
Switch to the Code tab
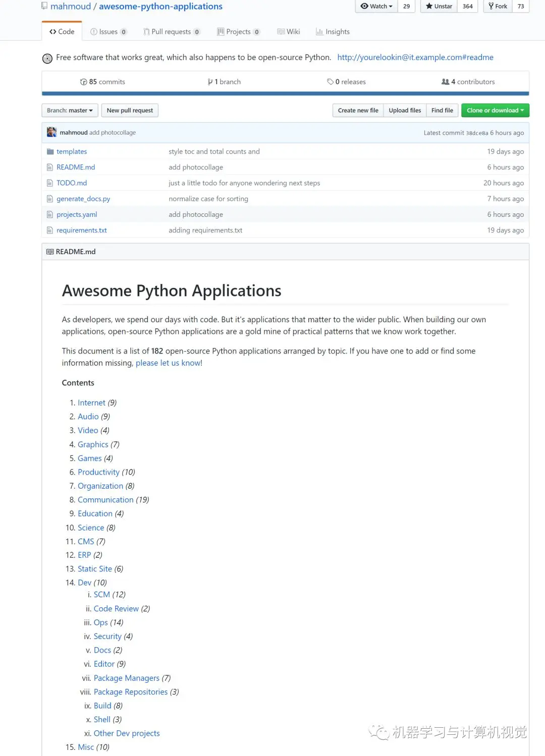click(x=62, y=32)
